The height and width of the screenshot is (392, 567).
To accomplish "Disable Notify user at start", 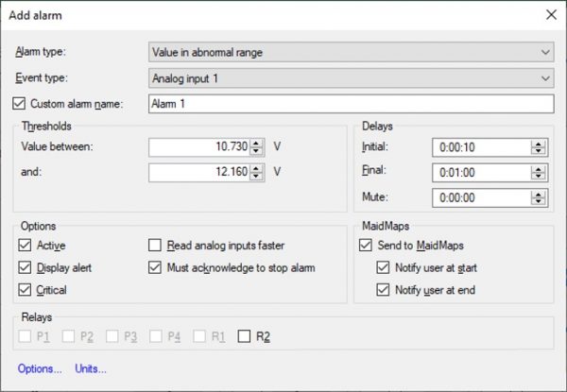I will pyautogui.click(x=383, y=267).
